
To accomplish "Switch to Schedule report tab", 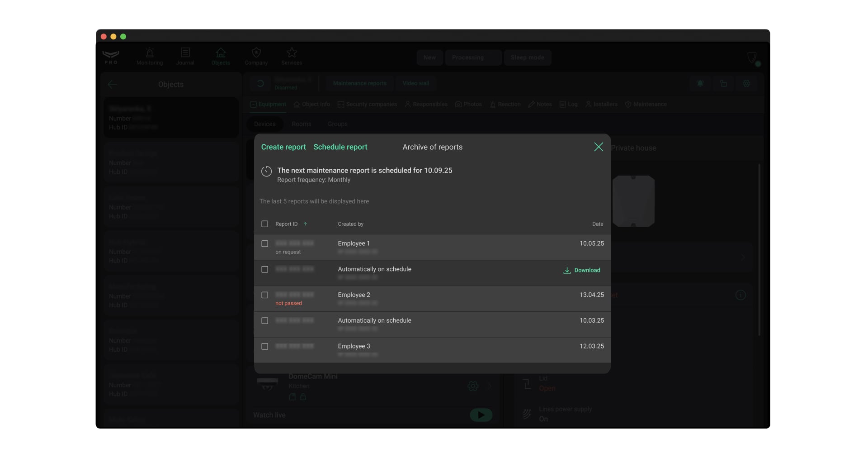I will tap(340, 147).
